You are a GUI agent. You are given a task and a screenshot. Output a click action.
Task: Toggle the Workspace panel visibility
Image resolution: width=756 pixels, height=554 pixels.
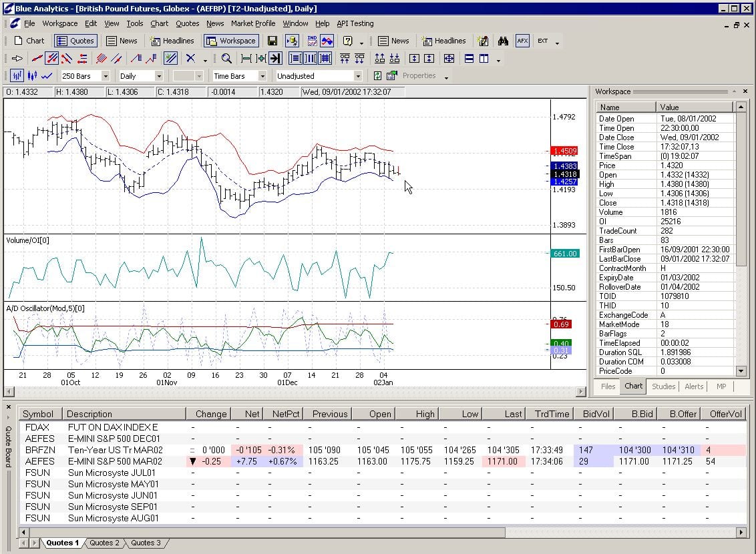230,41
